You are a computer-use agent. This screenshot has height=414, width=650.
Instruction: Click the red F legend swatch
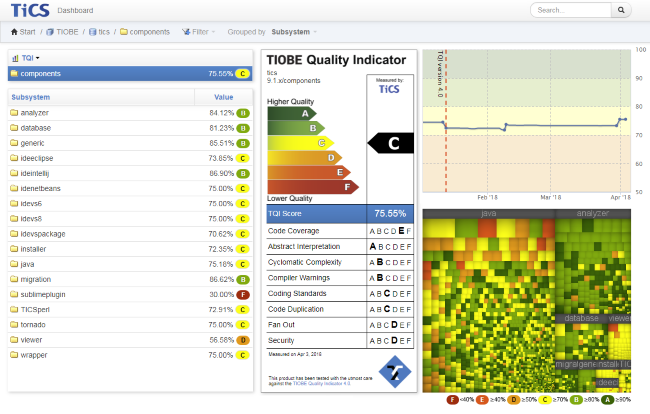452,399
